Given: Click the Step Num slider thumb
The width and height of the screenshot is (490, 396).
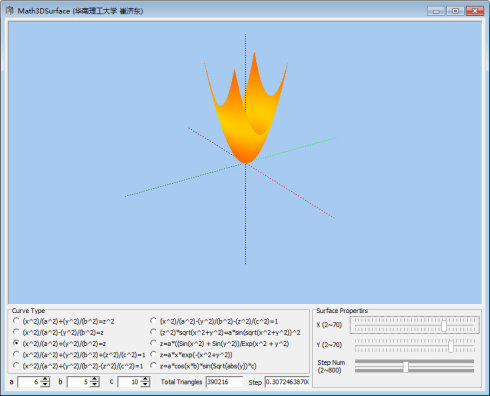Looking at the screenshot, I should [x=405, y=366].
